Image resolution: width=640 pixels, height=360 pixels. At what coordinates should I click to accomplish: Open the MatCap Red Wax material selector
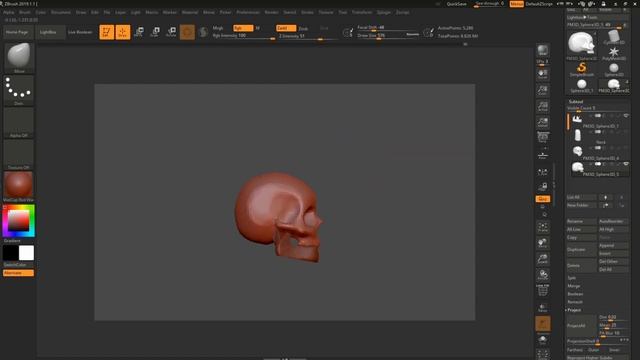tap(19, 187)
